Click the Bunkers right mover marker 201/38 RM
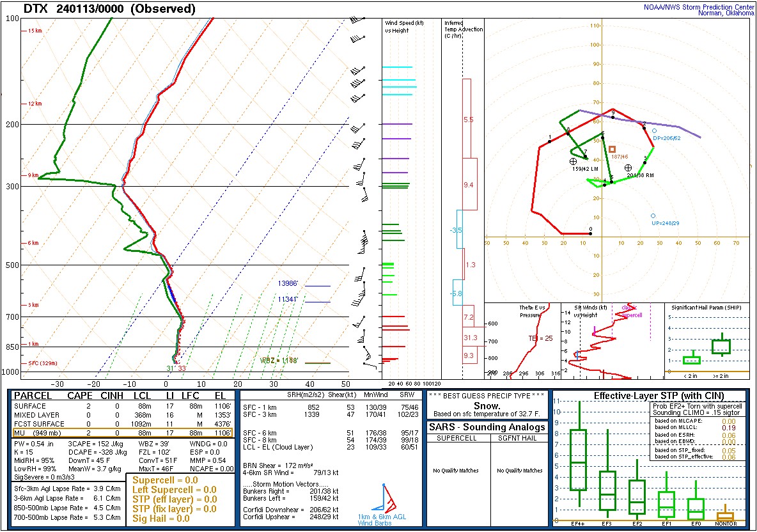Image resolution: width=757 pixels, height=532 pixels. (x=628, y=168)
